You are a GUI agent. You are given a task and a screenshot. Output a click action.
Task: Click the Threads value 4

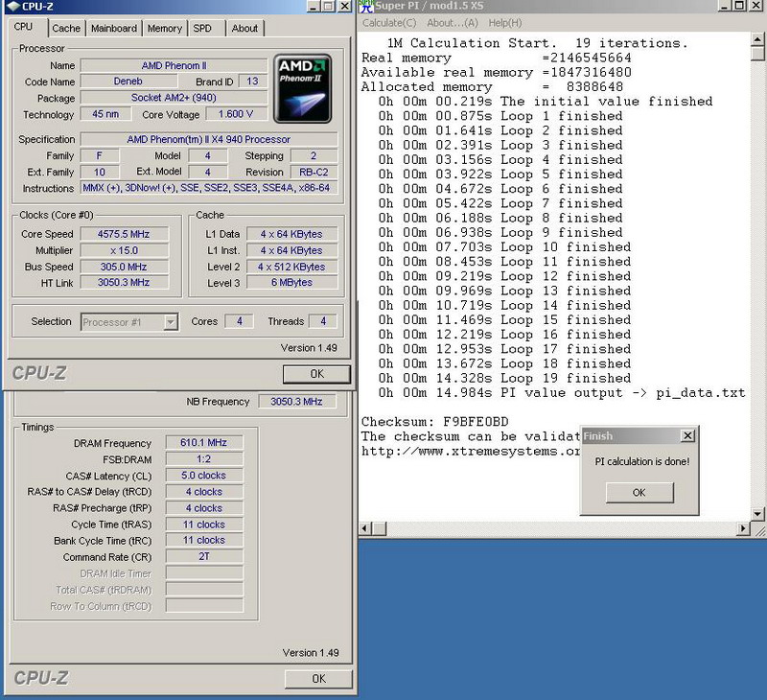pos(323,321)
